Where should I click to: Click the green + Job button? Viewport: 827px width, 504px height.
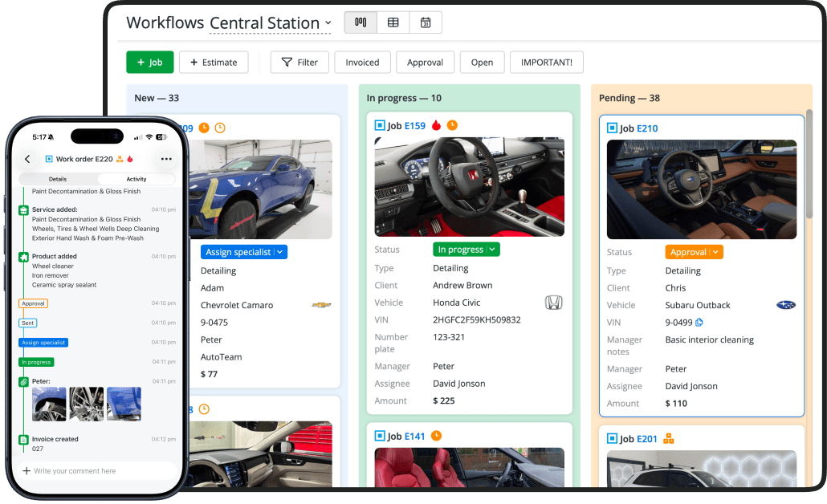(x=150, y=63)
